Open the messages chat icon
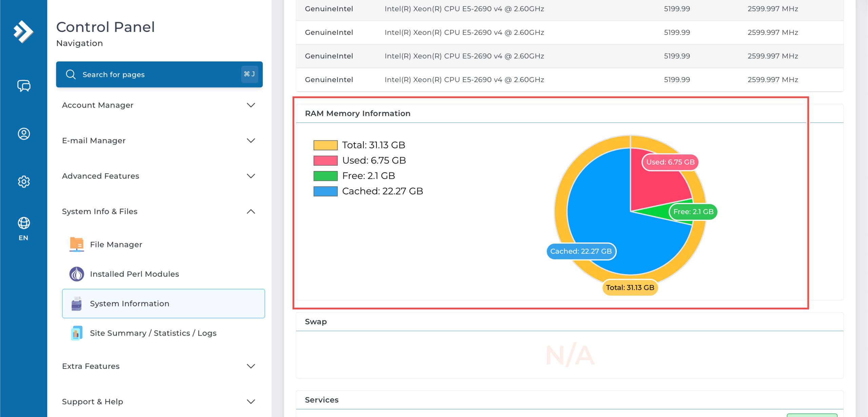This screenshot has width=868, height=417. 24,86
